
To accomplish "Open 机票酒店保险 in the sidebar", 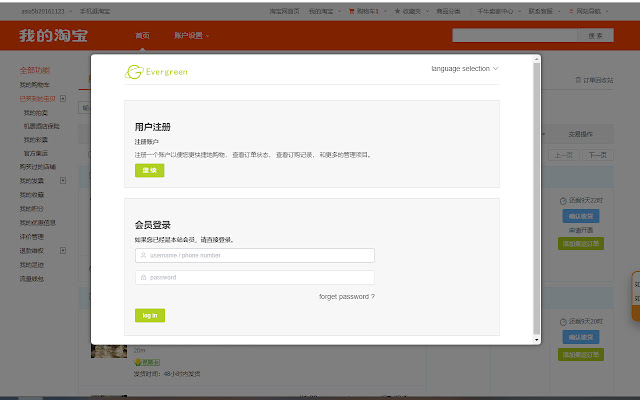I will click(x=42, y=126).
